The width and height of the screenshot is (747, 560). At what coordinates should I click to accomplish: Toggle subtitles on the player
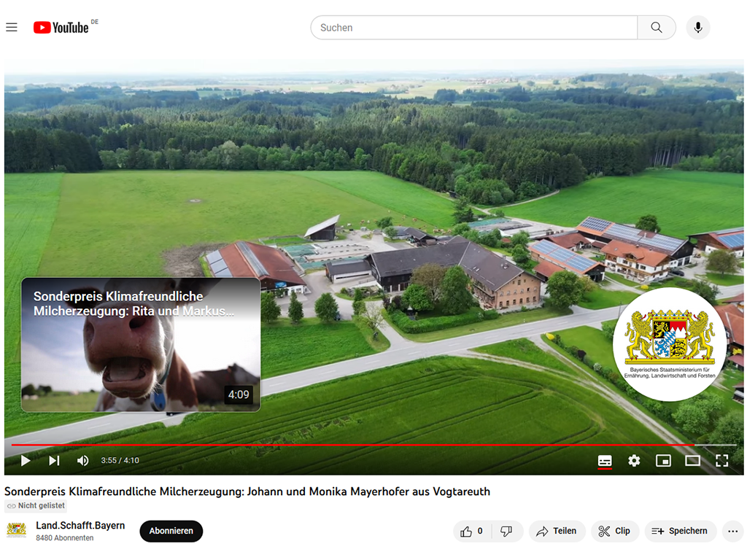(605, 461)
